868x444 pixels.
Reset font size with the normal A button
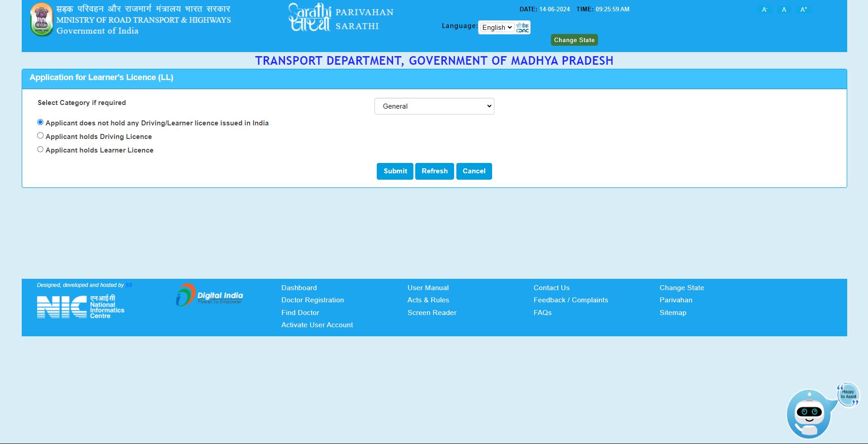coord(784,10)
